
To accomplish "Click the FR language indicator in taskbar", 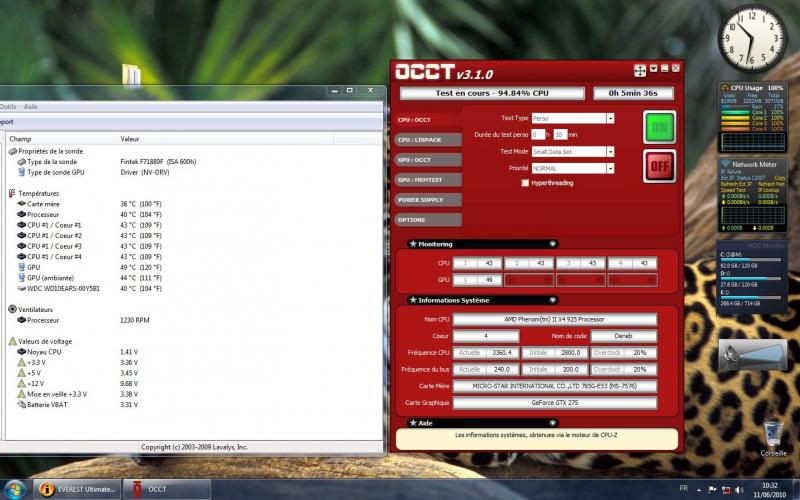I will click(683, 488).
